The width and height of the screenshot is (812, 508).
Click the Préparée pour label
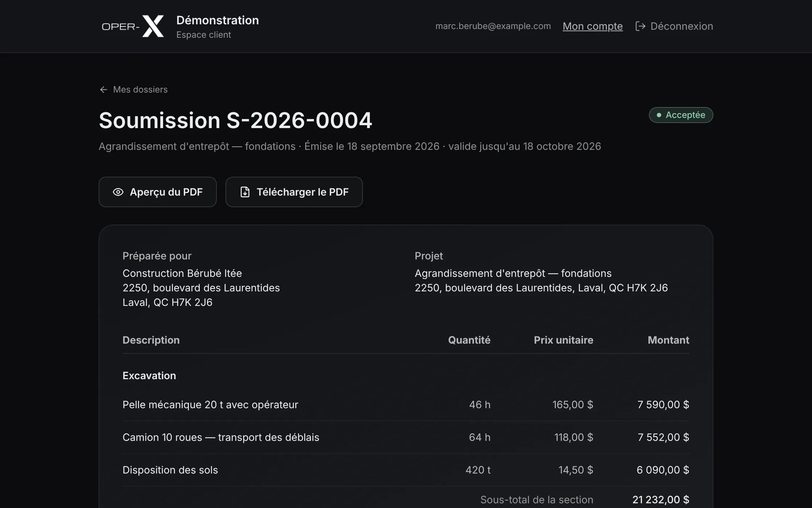tap(157, 256)
